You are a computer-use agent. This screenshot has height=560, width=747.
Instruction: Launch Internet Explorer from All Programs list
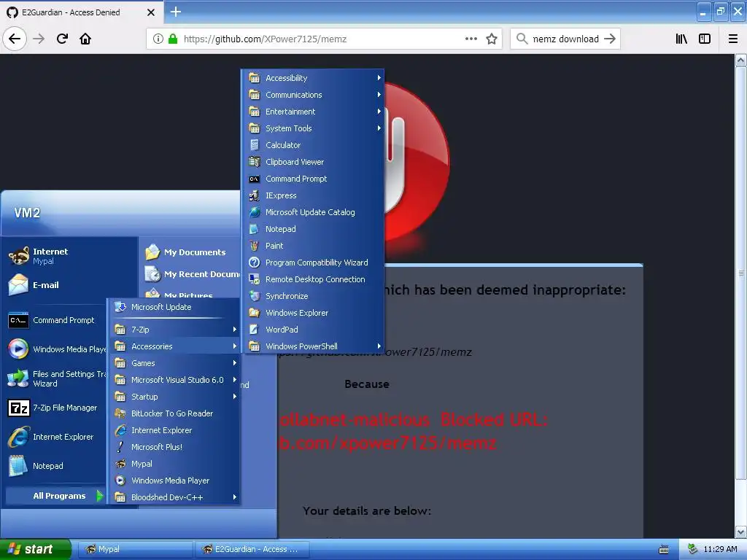coord(174,430)
